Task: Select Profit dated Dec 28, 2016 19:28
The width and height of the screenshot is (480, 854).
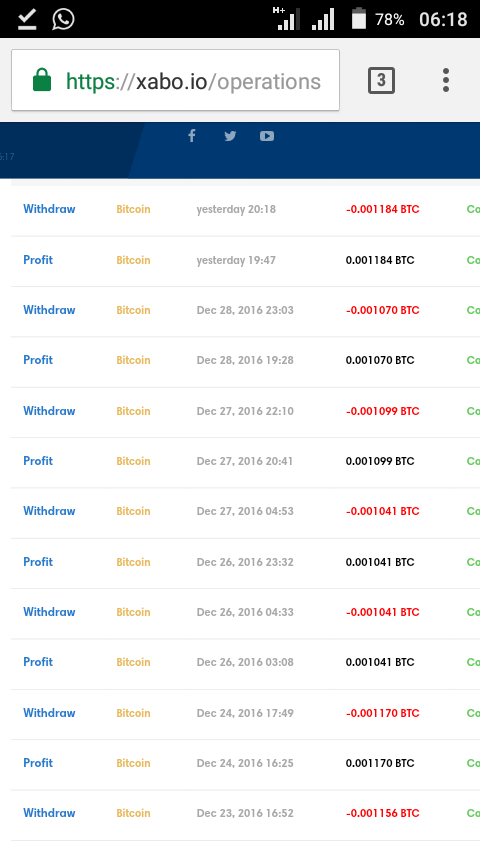Action: click(38, 360)
